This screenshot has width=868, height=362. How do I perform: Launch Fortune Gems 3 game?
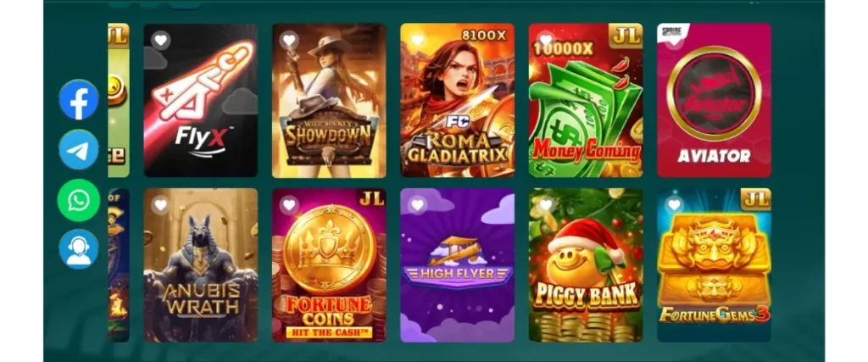(x=714, y=265)
